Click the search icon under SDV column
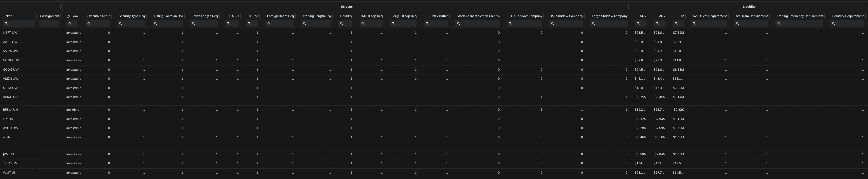868x179 pixels. pyautogui.click(x=676, y=24)
